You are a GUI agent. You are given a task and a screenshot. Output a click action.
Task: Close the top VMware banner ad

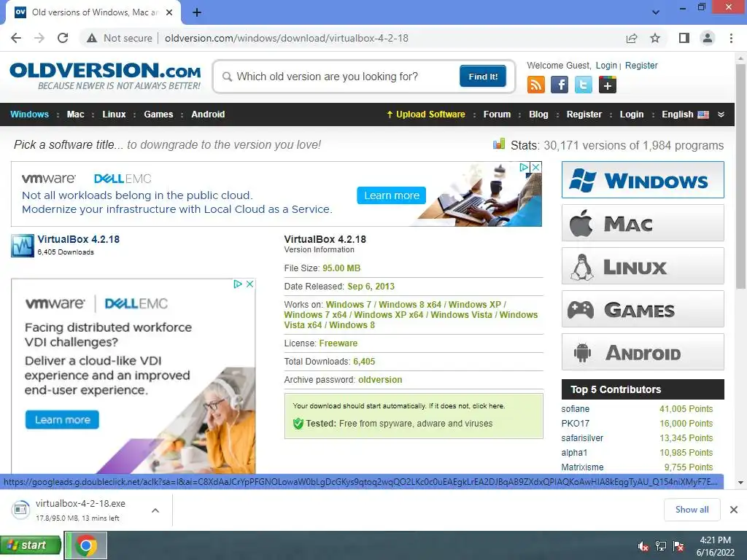(536, 167)
